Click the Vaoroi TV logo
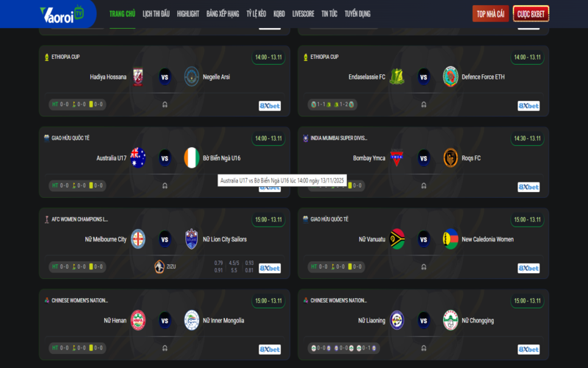Viewport: 588px width, 368px height. click(62, 14)
